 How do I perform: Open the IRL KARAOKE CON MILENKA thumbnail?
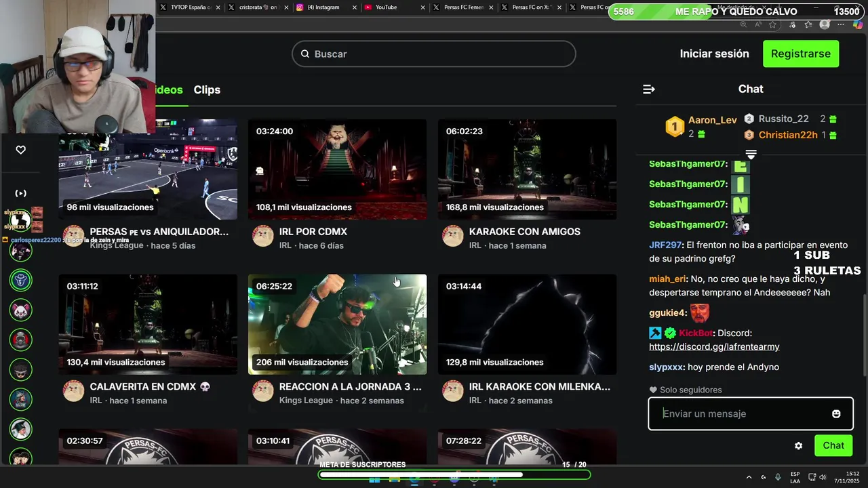pyautogui.click(x=528, y=324)
